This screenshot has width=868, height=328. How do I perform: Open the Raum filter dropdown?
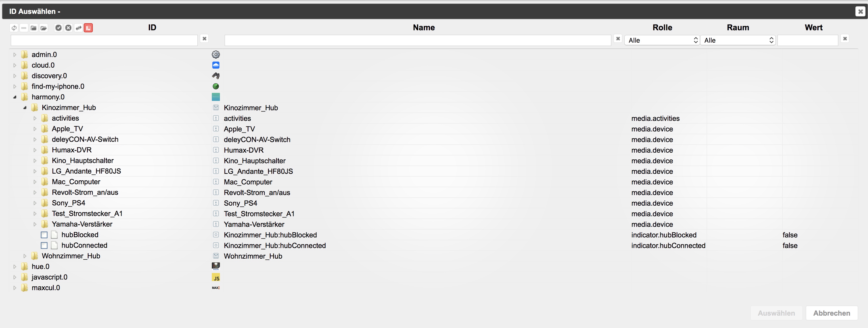pyautogui.click(x=737, y=40)
